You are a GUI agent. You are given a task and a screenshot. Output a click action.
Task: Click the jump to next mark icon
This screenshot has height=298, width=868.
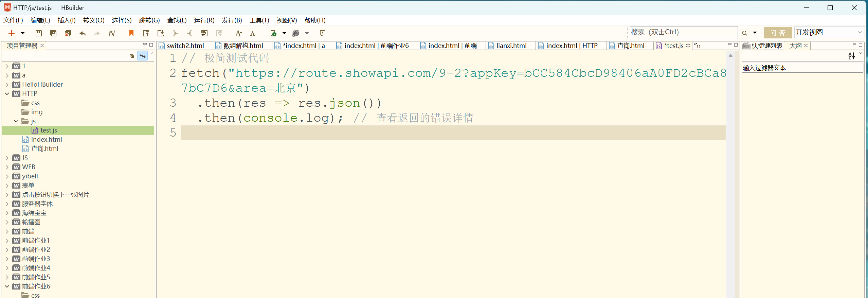tap(161, 33)
